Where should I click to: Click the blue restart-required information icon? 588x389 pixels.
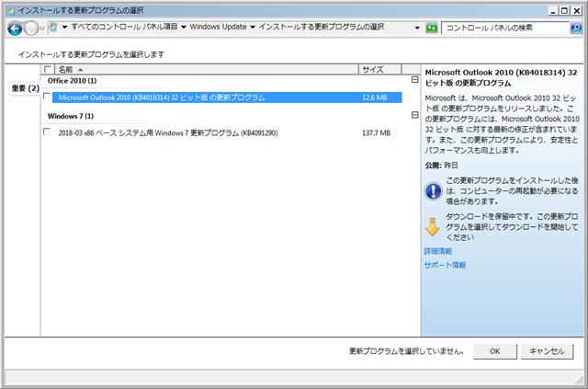(433, 190)
